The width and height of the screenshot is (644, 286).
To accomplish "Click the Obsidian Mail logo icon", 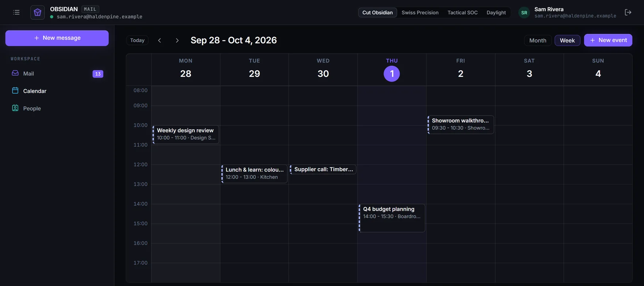I will pos(37,12).
